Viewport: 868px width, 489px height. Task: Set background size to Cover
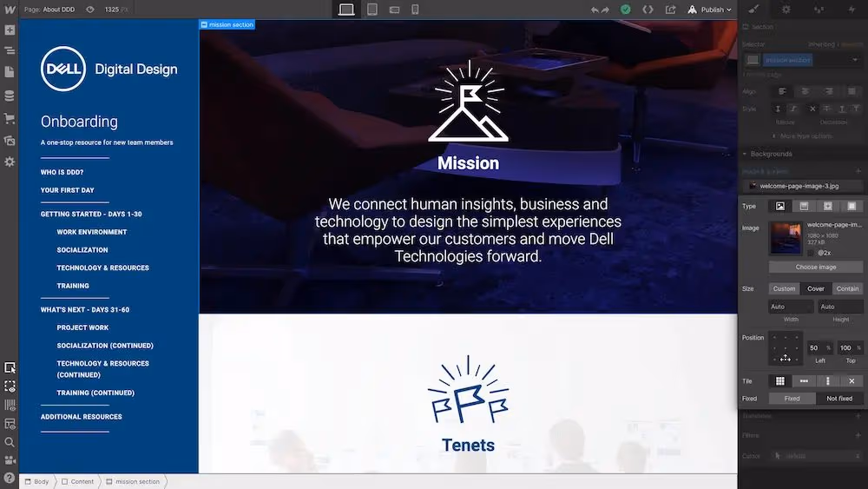click(x=815, y=288)
